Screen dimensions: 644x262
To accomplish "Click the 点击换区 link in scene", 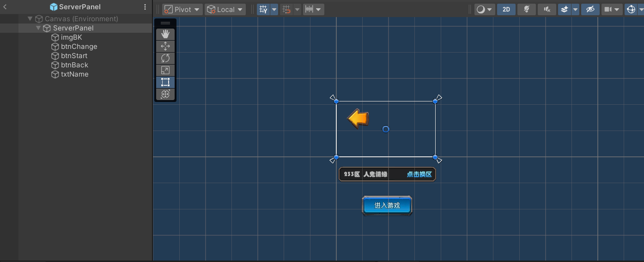I will coord(419,174).
